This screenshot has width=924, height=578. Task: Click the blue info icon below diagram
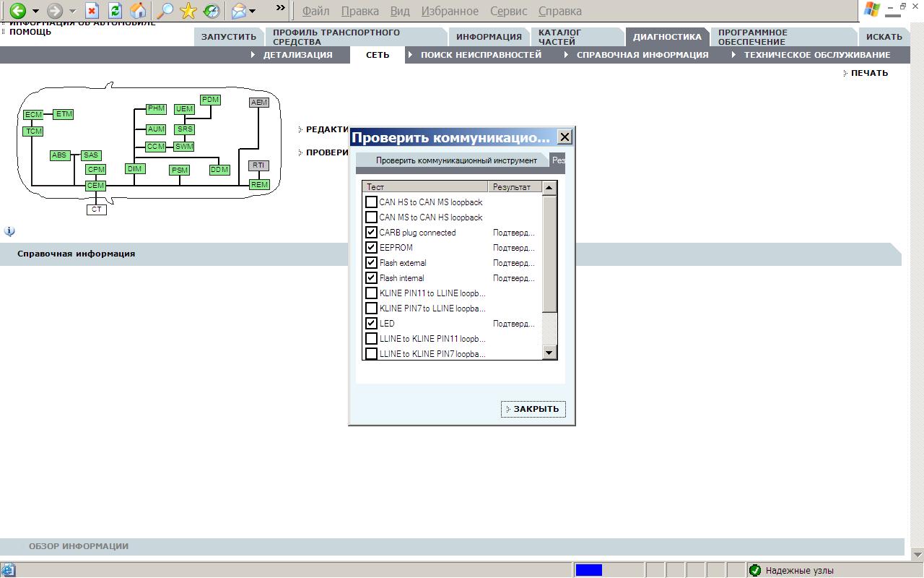tap(9, 232)
